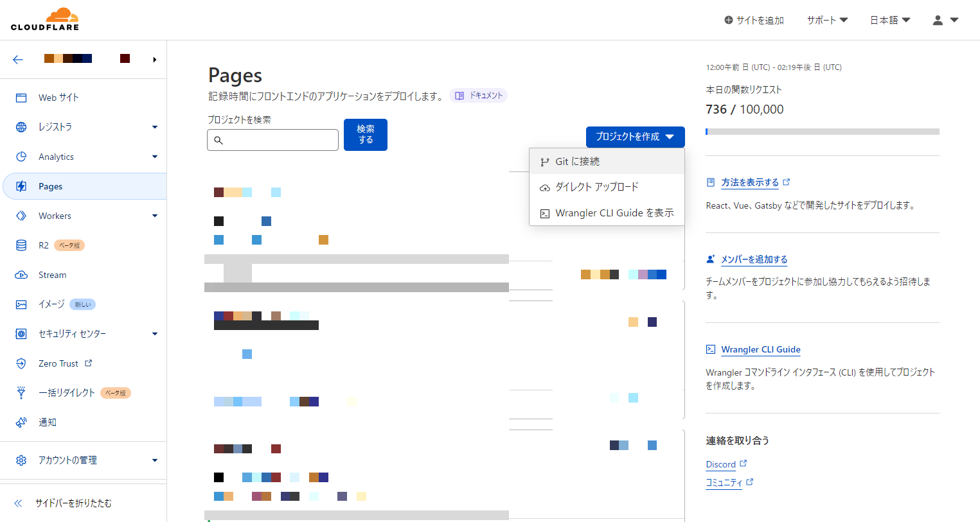Open the Discord link
Screen dimensions: 980x522
point(721,464)
